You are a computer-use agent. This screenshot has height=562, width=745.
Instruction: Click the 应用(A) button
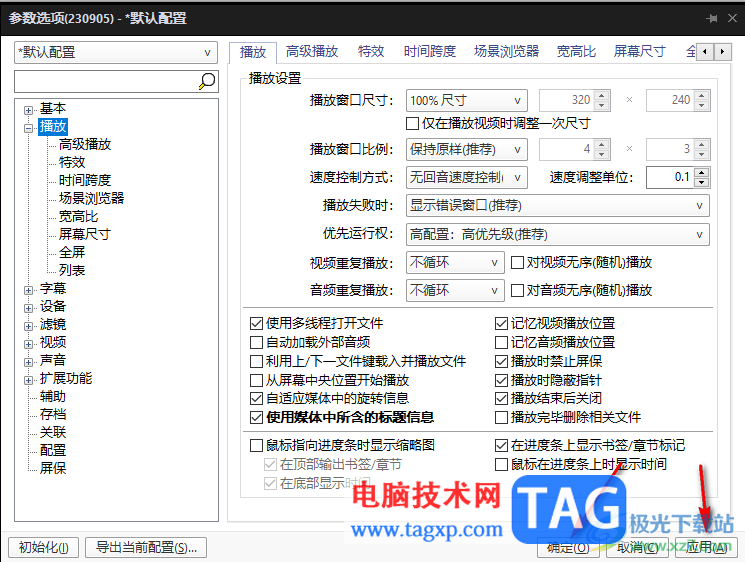click(x=707, y=548)
